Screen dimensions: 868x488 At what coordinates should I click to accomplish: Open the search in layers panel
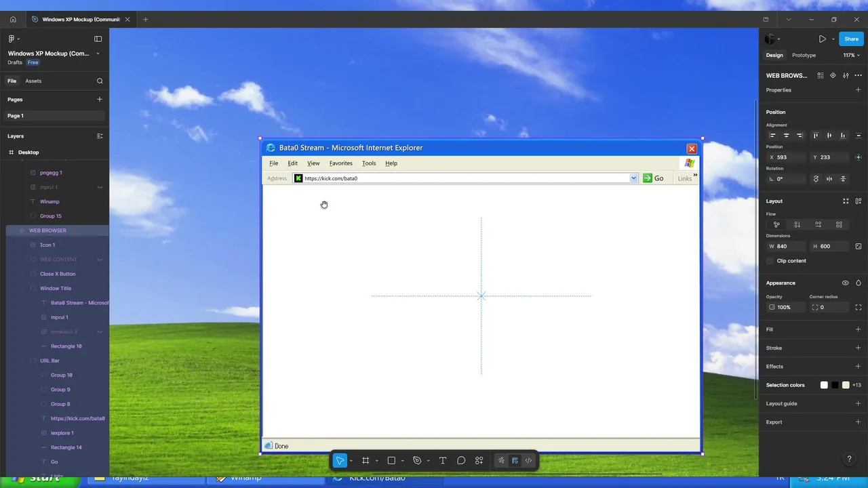tap(100, 81)
